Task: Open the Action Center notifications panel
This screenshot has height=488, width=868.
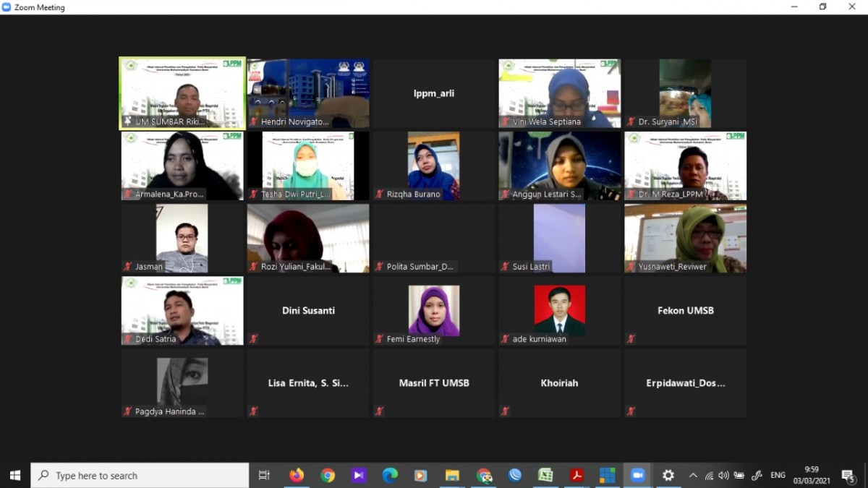Action: tap(848, 475)
